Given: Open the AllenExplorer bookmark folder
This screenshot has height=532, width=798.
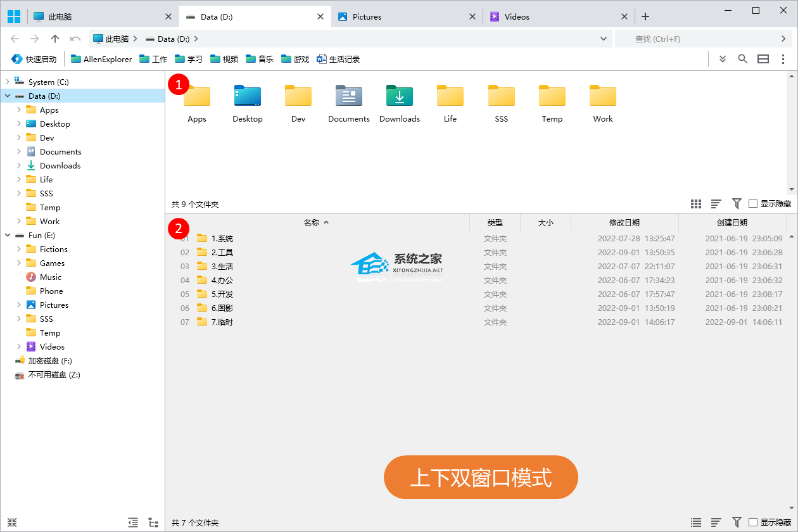Looking at the screenshot, I should pos(101,59).
